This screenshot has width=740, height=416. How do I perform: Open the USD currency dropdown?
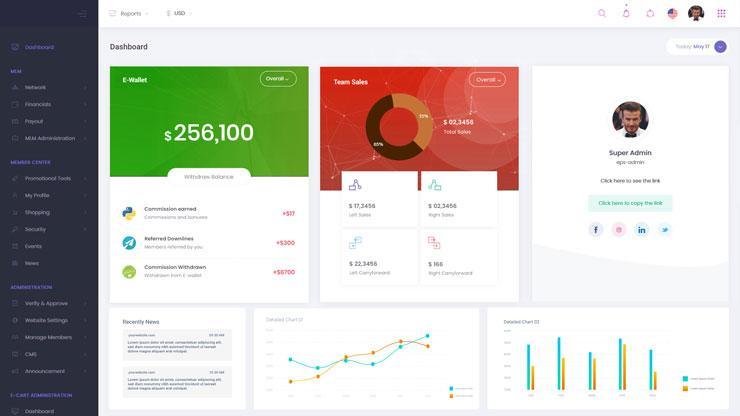point(179,13)
